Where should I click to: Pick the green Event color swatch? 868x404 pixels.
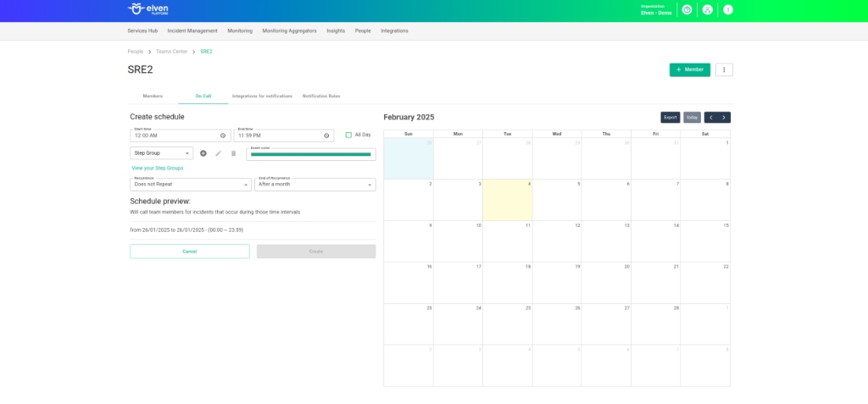[310, 154]
